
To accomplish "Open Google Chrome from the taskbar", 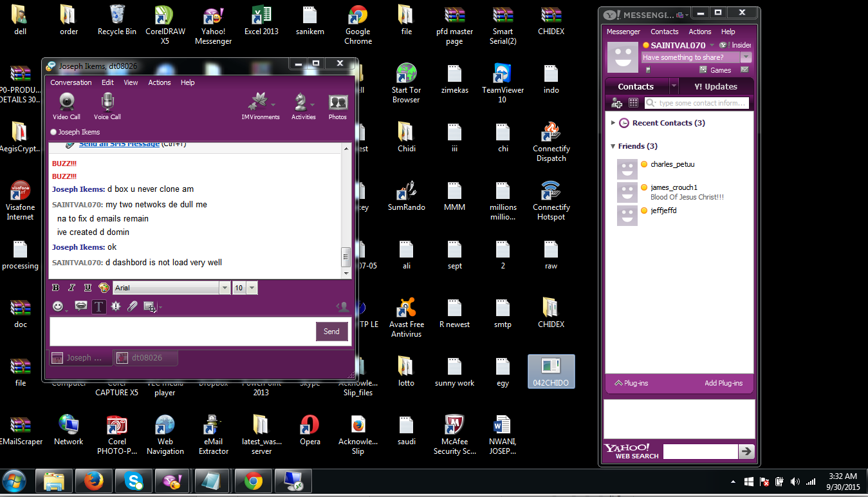I will (x=254, y=481).
